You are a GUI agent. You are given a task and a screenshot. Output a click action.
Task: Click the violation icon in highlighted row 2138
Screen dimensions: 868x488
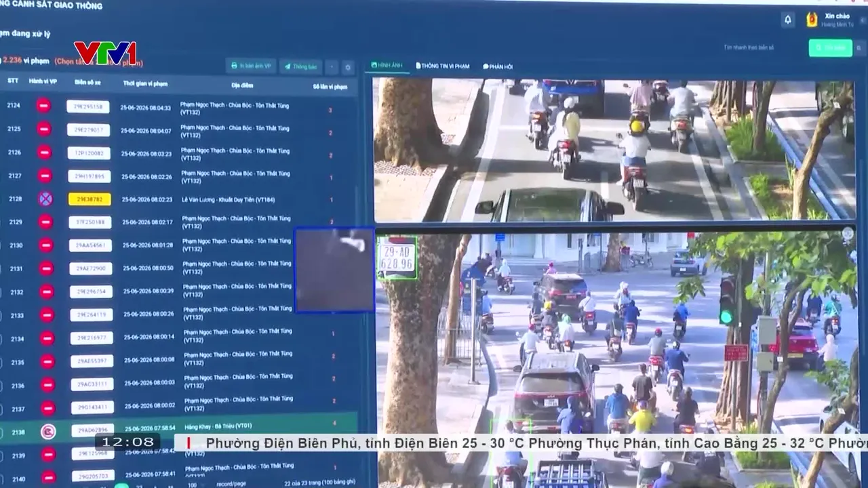[47, 431]
